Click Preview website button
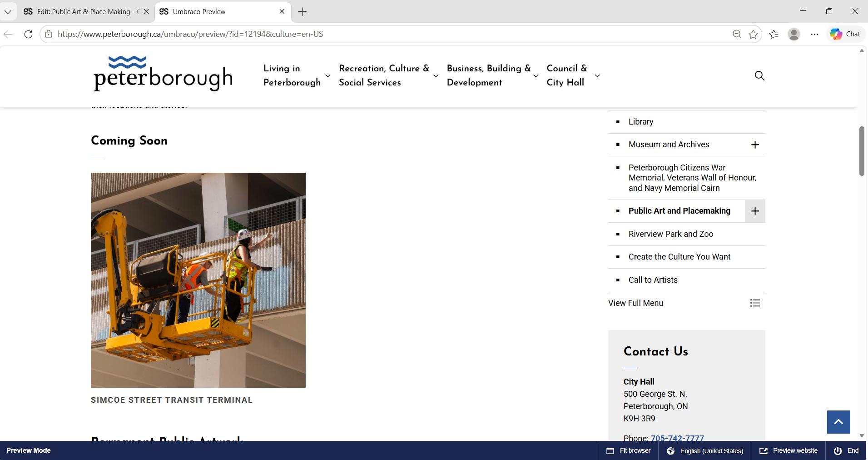 tap(789, 450)
